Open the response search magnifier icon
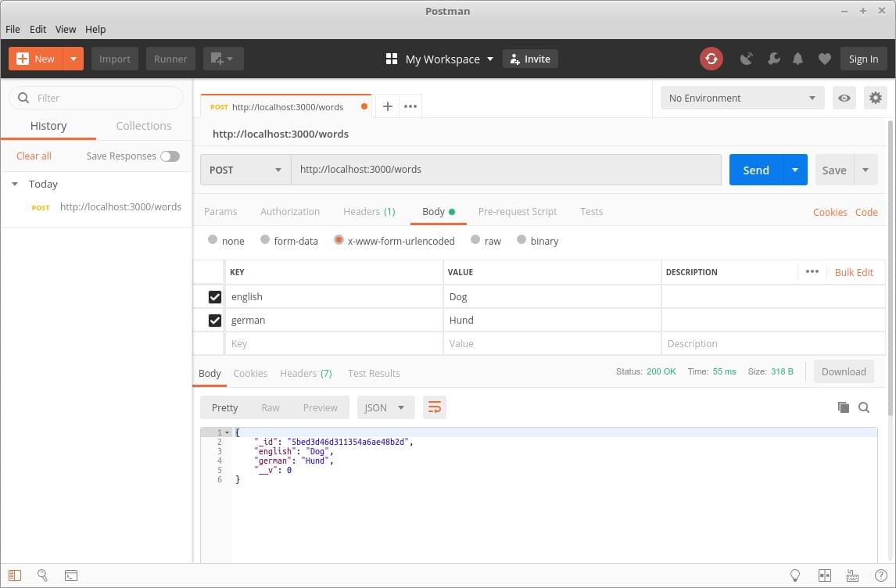 point(864,407)
